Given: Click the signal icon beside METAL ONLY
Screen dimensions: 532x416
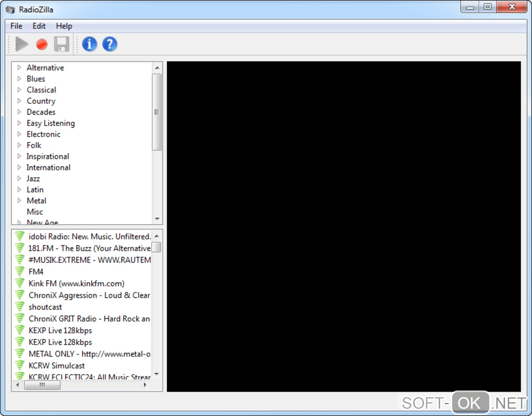Looking at the screenshot, I should pyautogui.click(x=20, y=353).
